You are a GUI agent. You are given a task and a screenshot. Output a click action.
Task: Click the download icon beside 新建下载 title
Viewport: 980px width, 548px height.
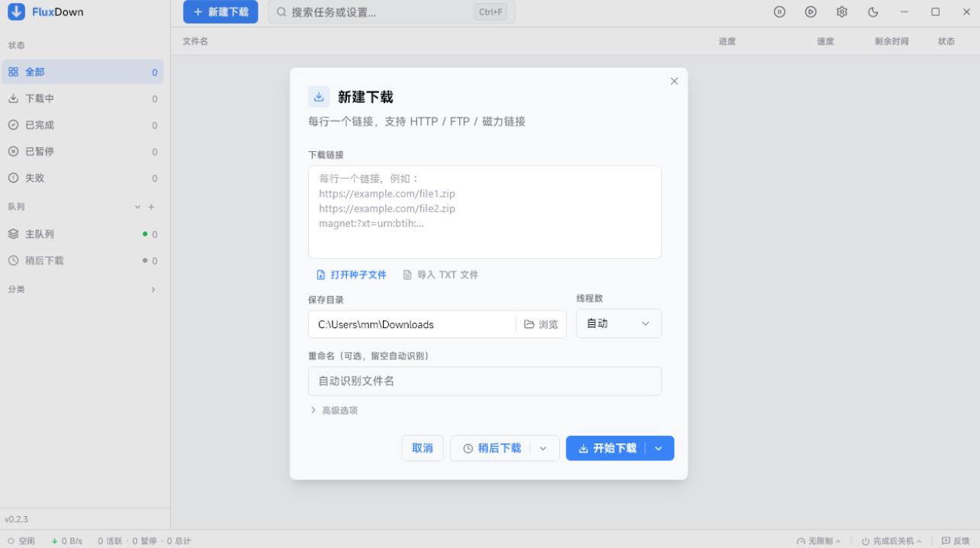click(319, 97)
